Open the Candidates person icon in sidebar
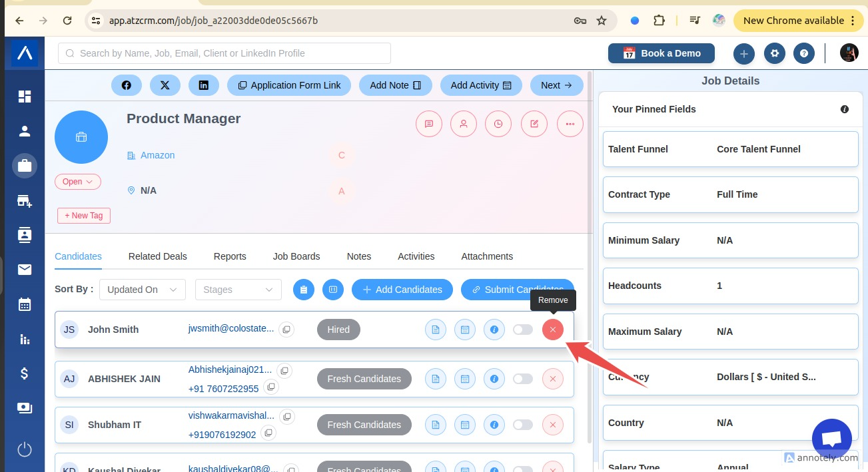The height and width of the screenshot is (472, 868). click(25, 131)
